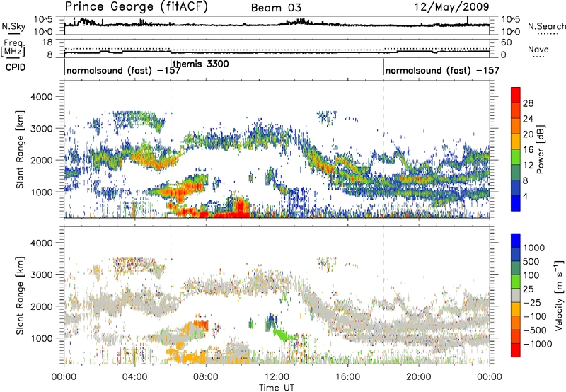This screenshot has width=566, height=392.
Task: Click the dashed 18:00 marker in the velocity panel
Action: point(383,295)
